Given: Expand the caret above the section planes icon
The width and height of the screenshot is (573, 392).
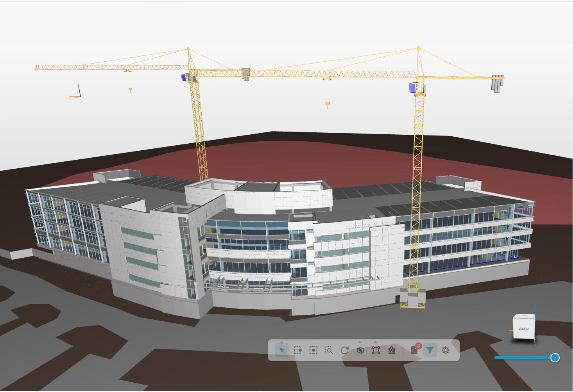Looking at the screenshot, I should (360, 342).
